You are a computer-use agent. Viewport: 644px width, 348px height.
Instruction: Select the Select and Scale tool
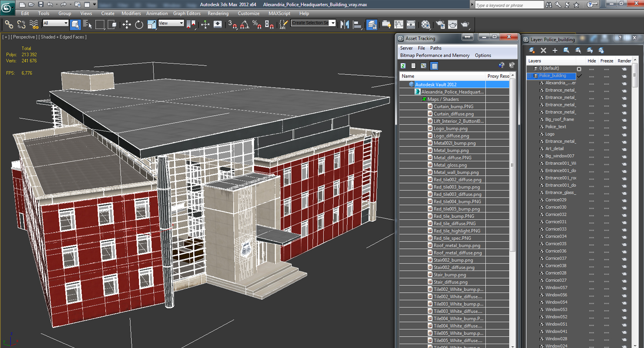pyautogui.click(x=151, y=24)
